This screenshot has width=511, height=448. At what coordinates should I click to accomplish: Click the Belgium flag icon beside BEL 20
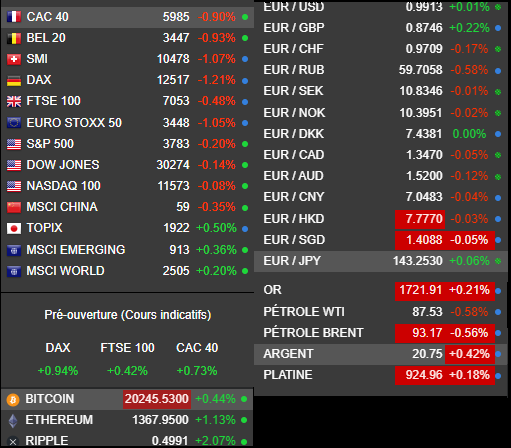[x=14, y=38]
